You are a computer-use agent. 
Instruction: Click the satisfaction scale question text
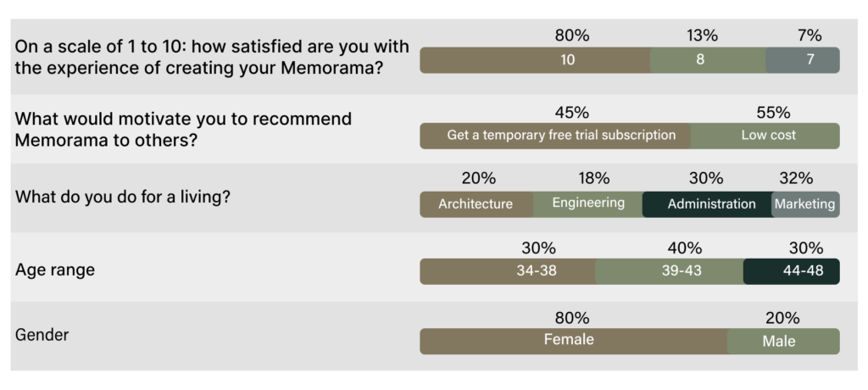(x=212, y=58)
